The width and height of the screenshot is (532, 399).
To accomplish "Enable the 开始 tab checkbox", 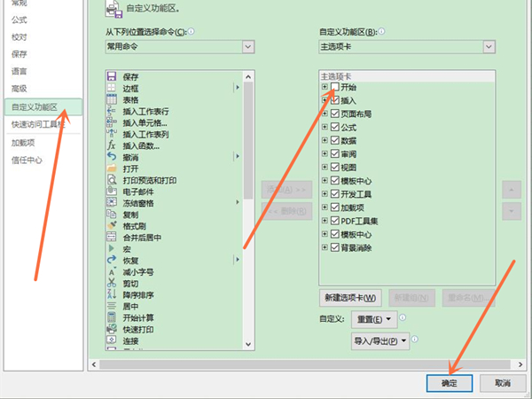I will (334, 88).
